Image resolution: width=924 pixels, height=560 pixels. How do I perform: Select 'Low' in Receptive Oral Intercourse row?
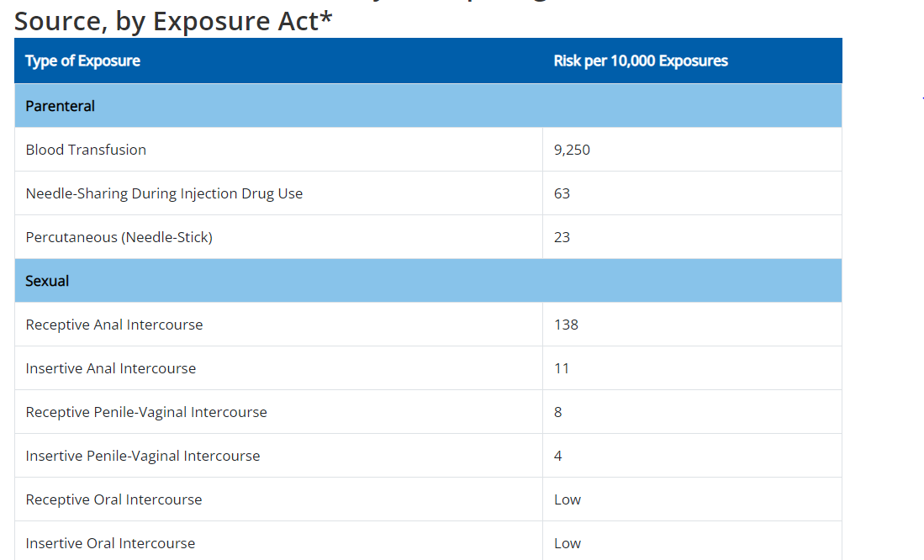pyautogui.click(x=567, y=499)
